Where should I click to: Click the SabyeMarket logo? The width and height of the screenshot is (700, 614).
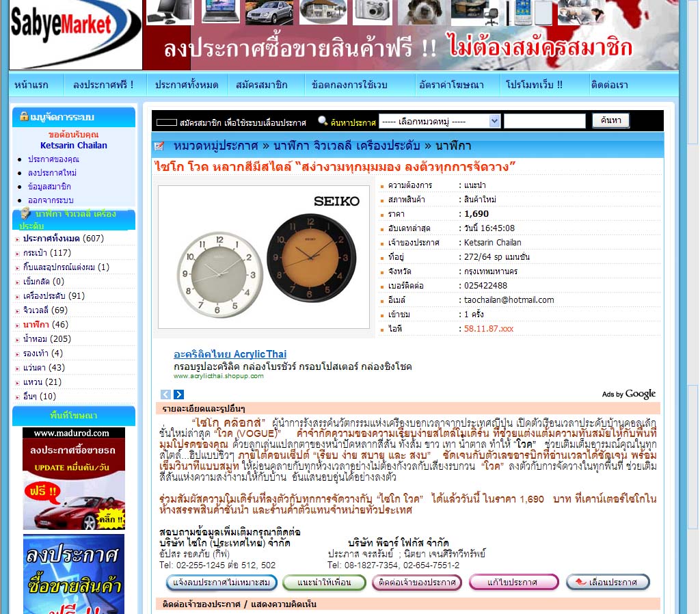pos(75,34)
